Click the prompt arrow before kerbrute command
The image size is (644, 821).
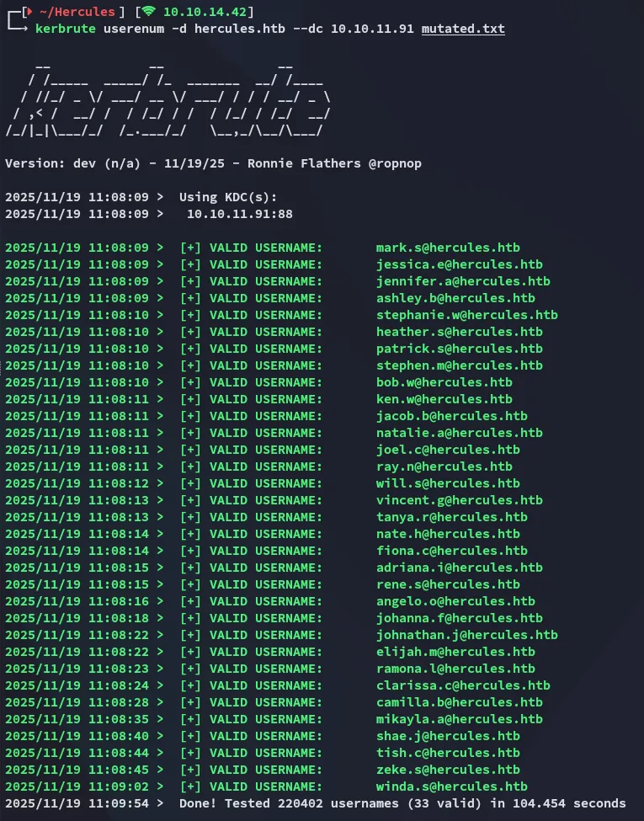(x=23, y=29)
